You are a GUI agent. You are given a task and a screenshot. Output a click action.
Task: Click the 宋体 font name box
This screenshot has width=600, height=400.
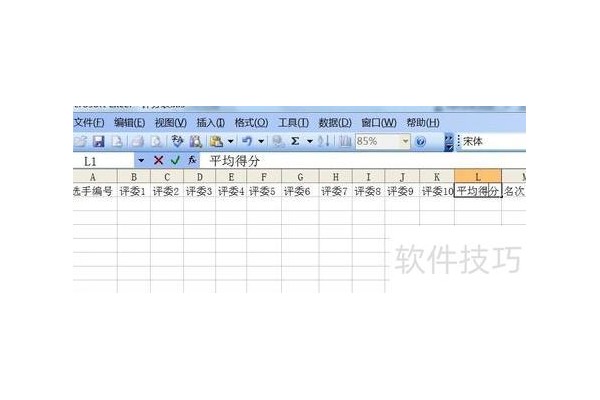pyautogui.click(x=492, y=142)
